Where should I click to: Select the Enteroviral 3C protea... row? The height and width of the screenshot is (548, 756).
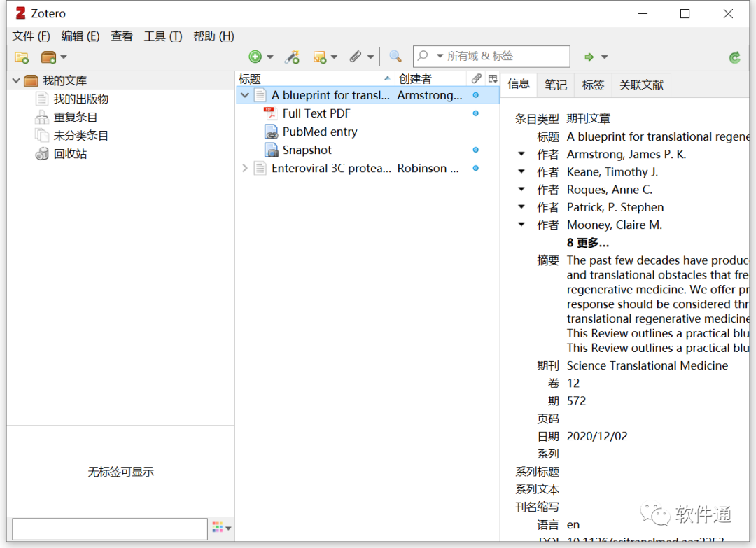pyautogui.click(x=368, y=168)
